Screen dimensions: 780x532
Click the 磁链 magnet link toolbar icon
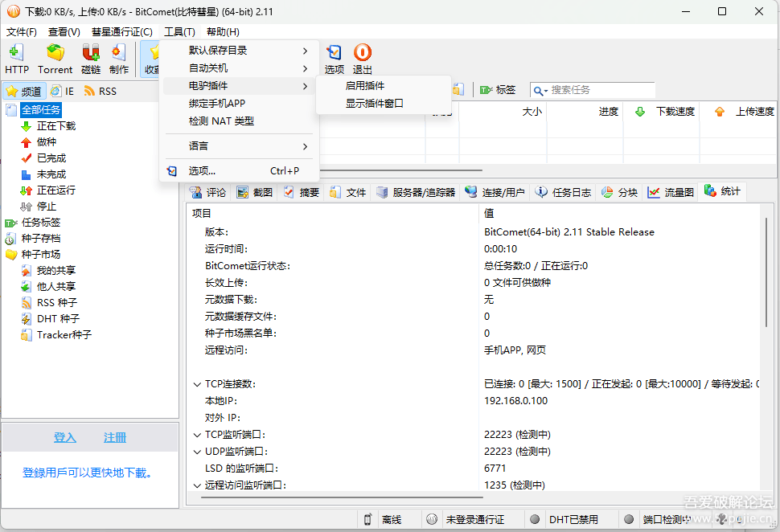tap(91, 59)
